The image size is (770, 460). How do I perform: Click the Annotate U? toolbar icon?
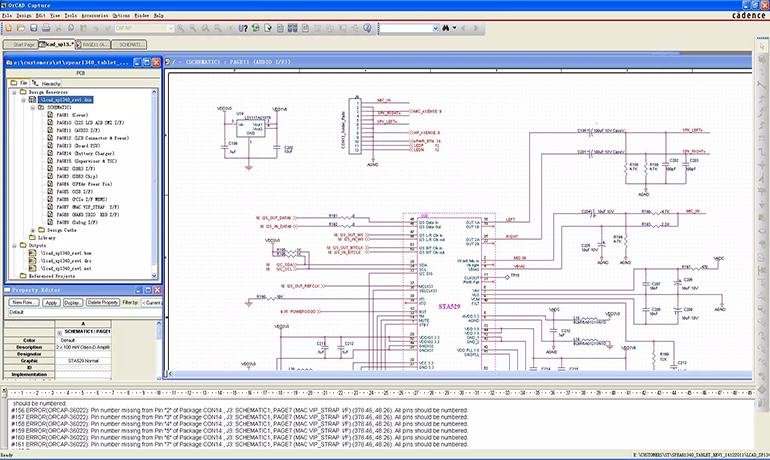pos(243,28)
